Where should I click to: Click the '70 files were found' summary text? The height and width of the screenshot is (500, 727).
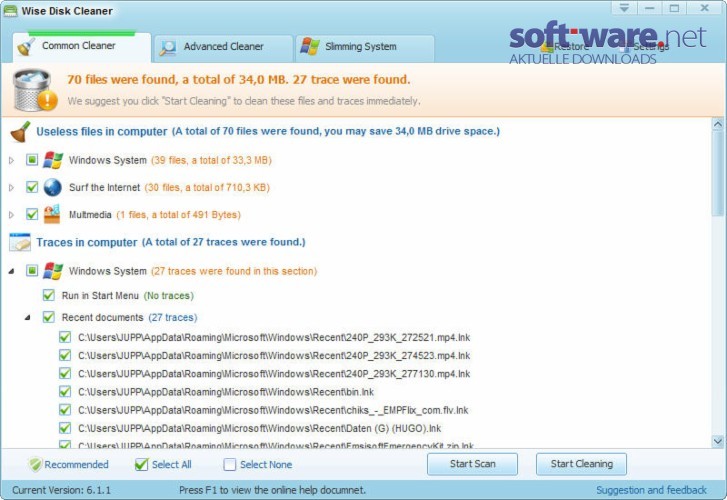click(x=239, y=80)
